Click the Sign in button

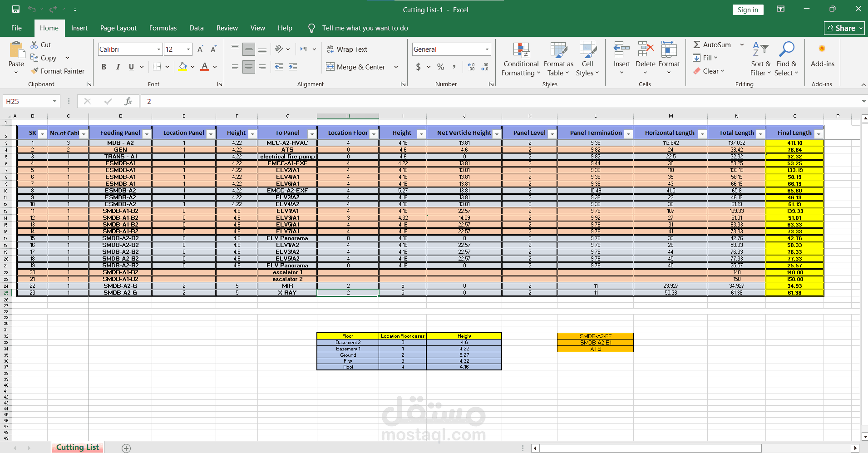(x=748, y=10)
